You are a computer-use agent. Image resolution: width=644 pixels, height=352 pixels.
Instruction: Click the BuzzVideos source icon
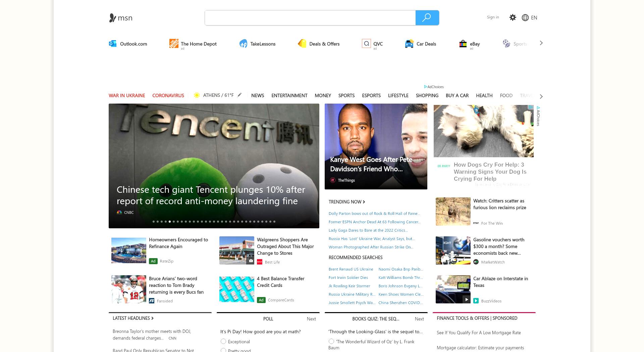click(x=476, y=301)
